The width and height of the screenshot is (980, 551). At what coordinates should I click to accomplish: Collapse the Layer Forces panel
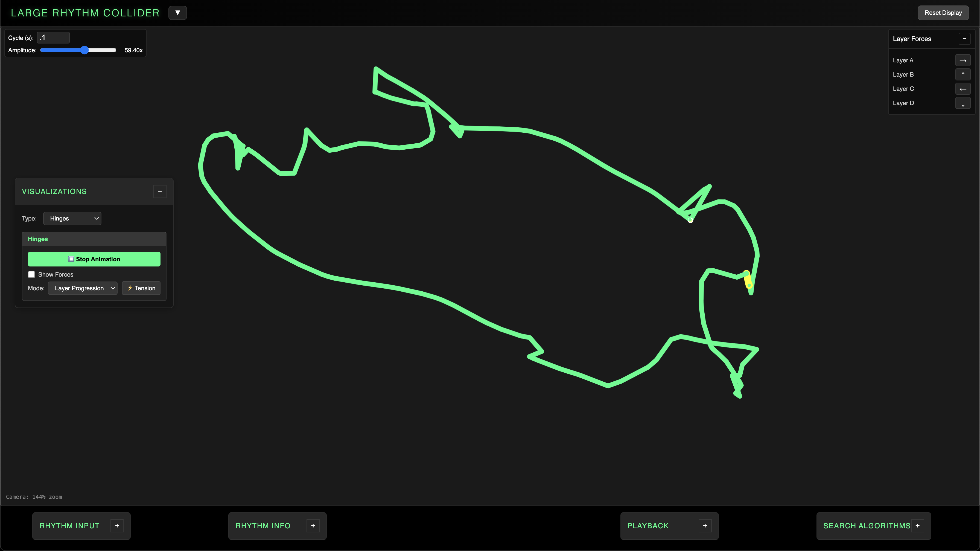964,39
